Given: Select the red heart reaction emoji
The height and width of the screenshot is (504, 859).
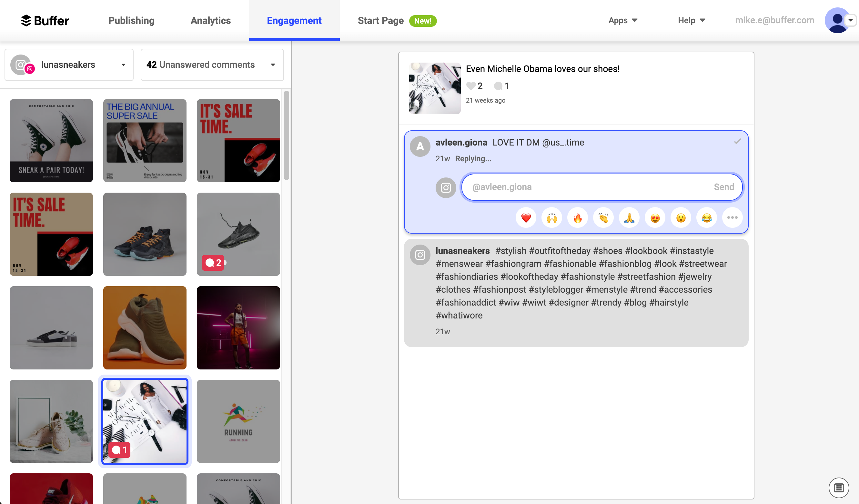Looking at the screenshot, I should [526, 217].
